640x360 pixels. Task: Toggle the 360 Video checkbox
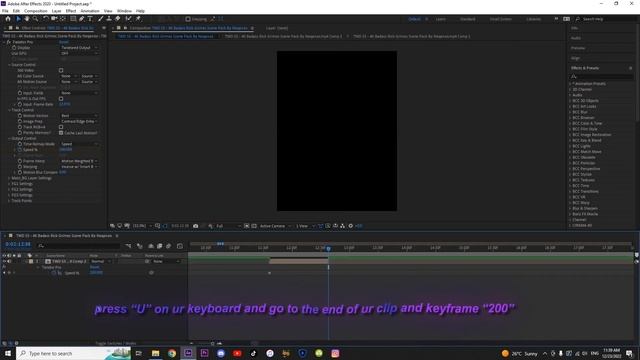click(61, 70)
